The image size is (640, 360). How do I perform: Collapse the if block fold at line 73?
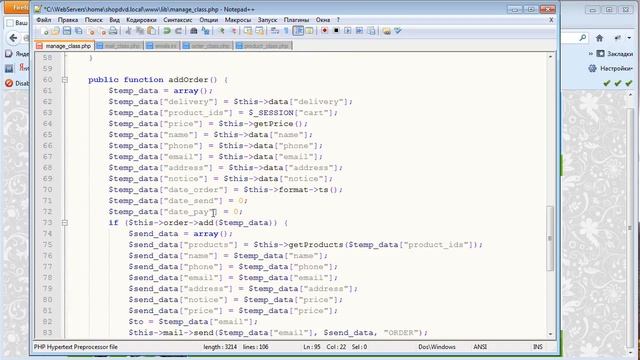click(x=64, y=223)
